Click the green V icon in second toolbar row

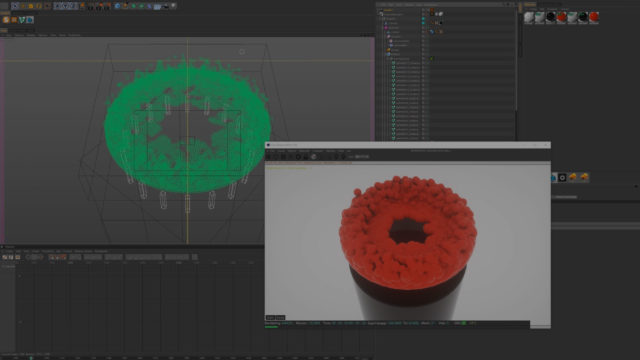[x=22, y=20]
